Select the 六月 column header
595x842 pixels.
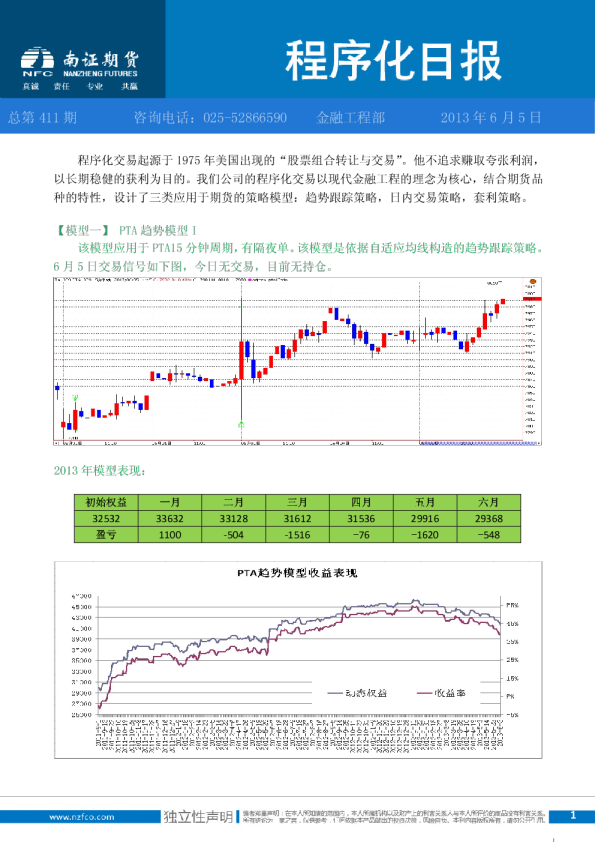[489, 502]
